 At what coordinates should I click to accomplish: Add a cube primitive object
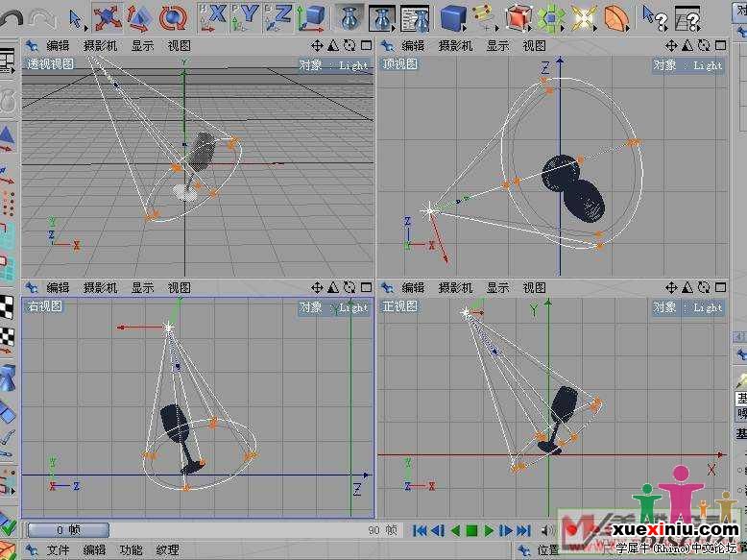click(x=453, y=19)
